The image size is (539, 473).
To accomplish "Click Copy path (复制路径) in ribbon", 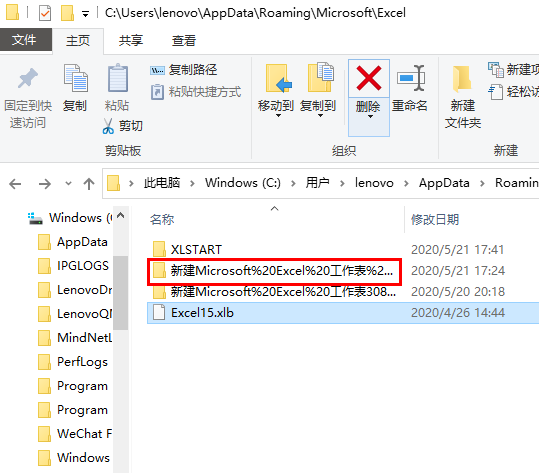I will (184, 70).
